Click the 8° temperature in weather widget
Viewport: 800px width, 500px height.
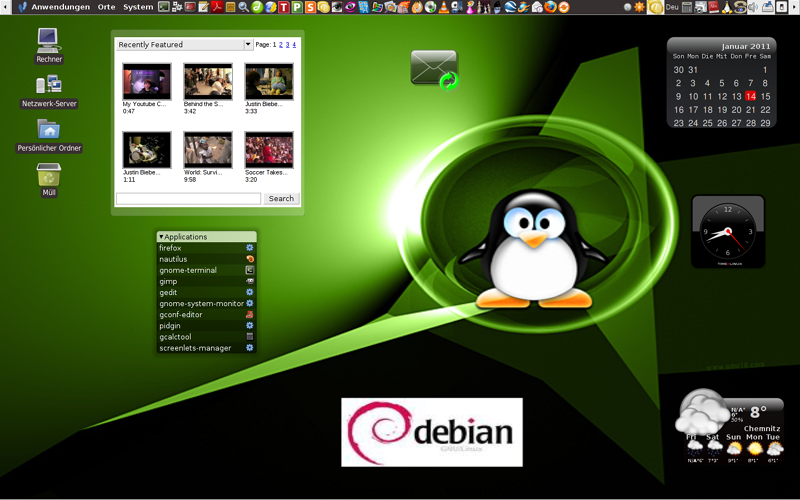(x=758, y=411)
